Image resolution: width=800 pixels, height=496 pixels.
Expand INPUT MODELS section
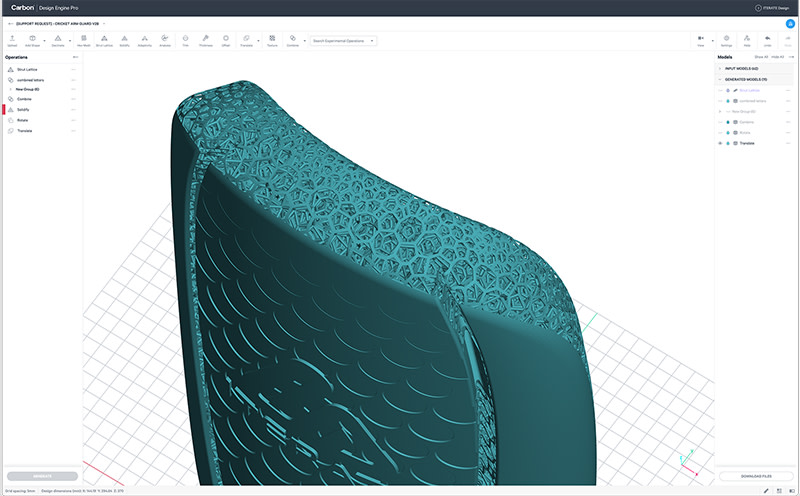(720, 68)
